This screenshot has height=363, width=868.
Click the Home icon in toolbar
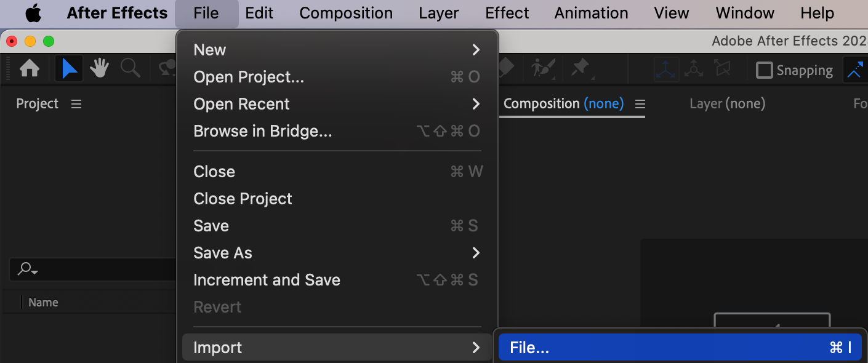30,69
